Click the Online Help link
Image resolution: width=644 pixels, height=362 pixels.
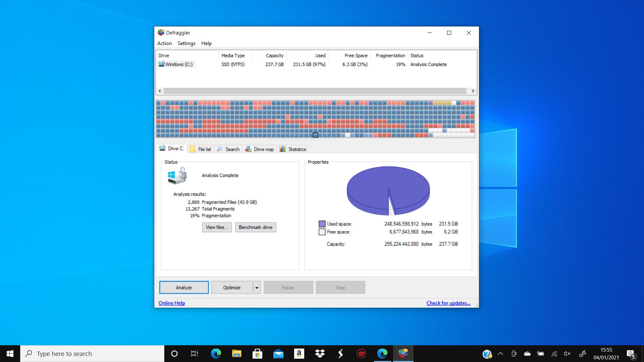(x=172, y=303)
